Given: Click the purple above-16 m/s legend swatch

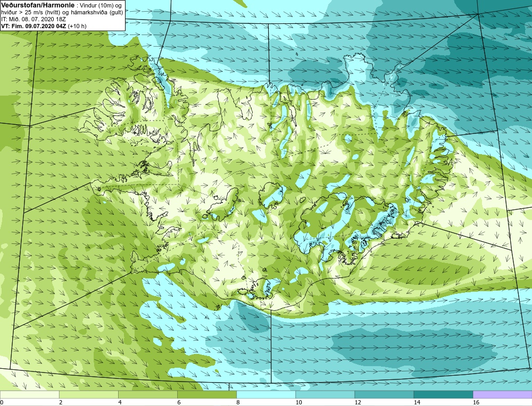Looking at the screenshot, I should [503, 394].
